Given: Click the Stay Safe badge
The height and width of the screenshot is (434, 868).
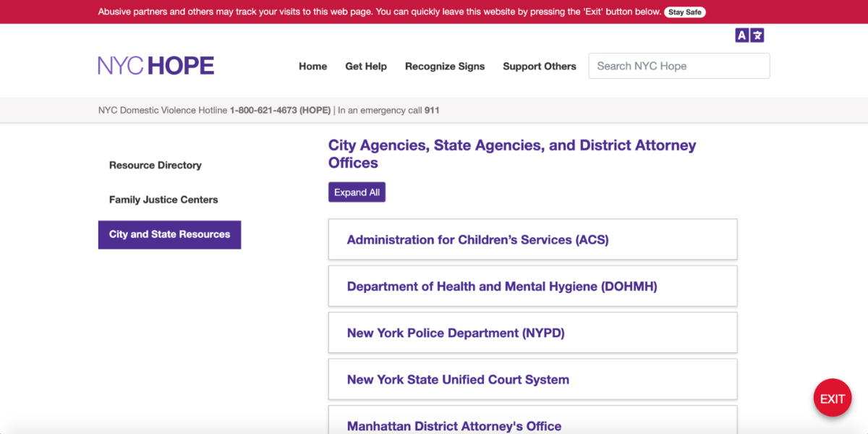Looking at the screenshot, I should 684,12.
